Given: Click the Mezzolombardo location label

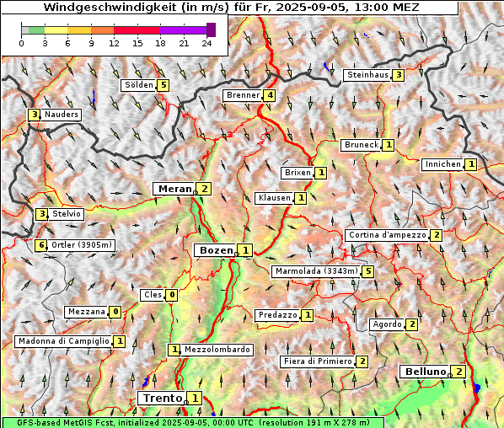Looking at the screenshot, I should point(217,350).
